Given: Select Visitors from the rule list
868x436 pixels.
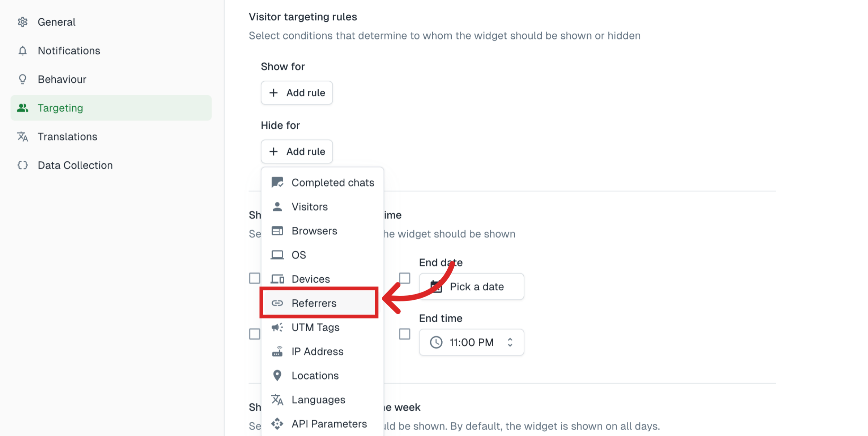Looking at the screenshot, I should pos(309,206).
